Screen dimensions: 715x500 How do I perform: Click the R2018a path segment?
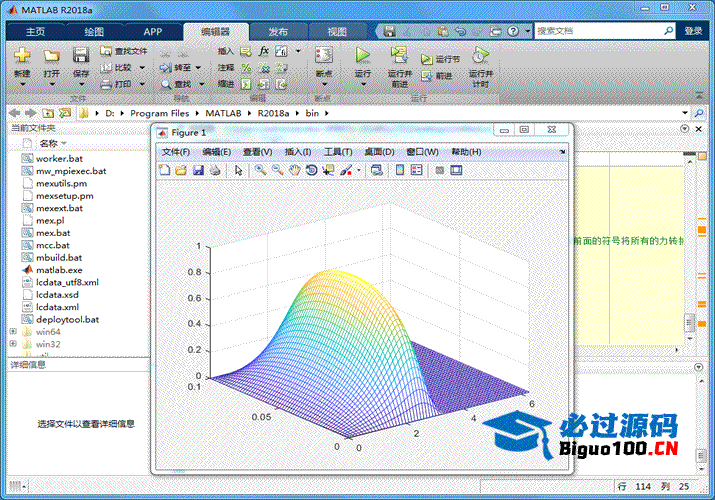273,113
